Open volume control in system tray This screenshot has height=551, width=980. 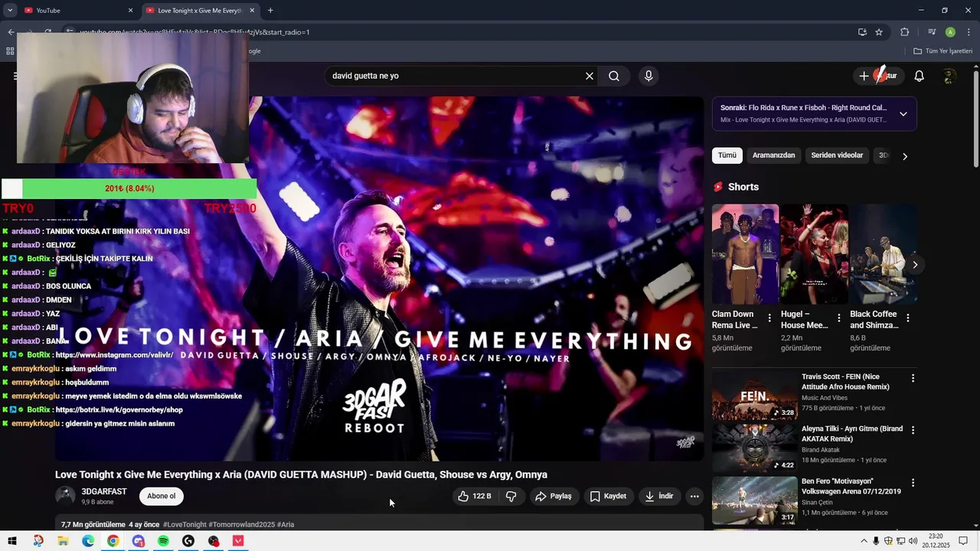[913, 541]
